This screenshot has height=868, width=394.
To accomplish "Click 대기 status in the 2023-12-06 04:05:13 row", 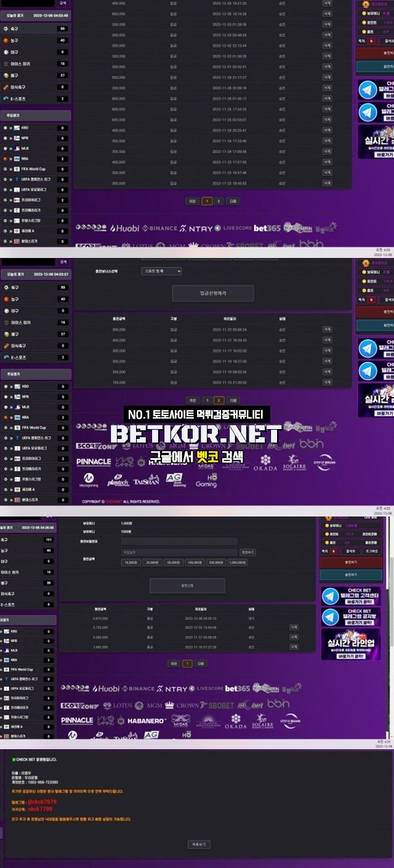I will 251,617.
